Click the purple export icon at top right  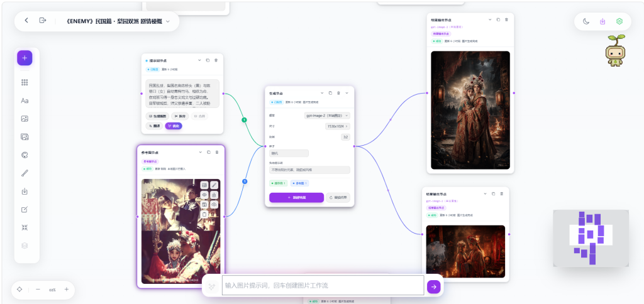[602, 21]
